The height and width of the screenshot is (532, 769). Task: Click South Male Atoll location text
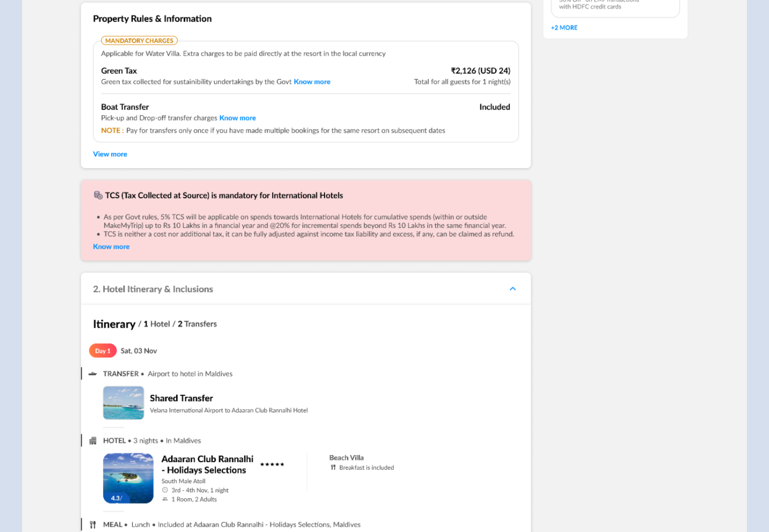[183, 481]
